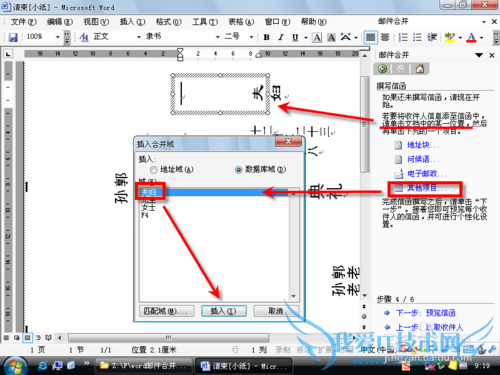Click the decrease indent icon
This screenshot has height=375, width=500.
(432, 37)
